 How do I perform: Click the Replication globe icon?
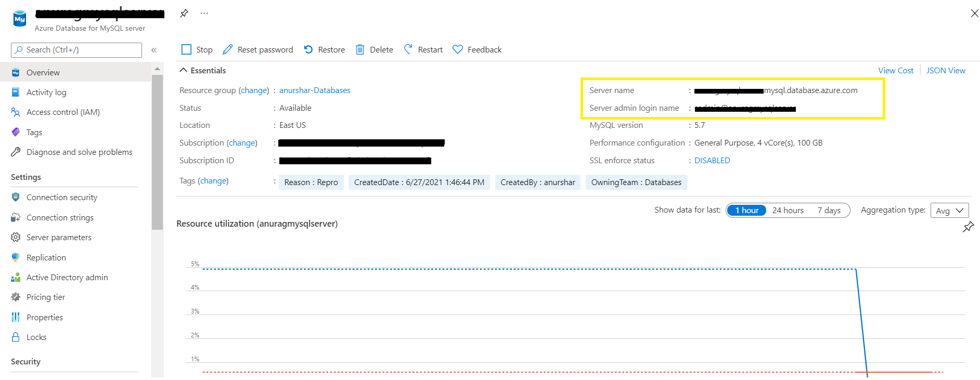point(16,257)
